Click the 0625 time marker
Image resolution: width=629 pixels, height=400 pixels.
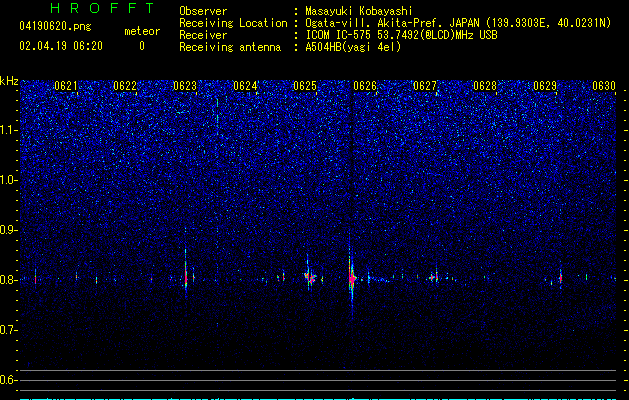click(305, 86)
